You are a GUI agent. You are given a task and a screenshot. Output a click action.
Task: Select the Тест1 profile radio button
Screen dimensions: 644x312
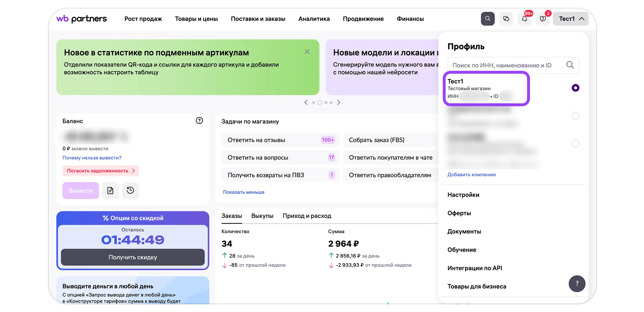pyautogui.click(x=575, y=88)
